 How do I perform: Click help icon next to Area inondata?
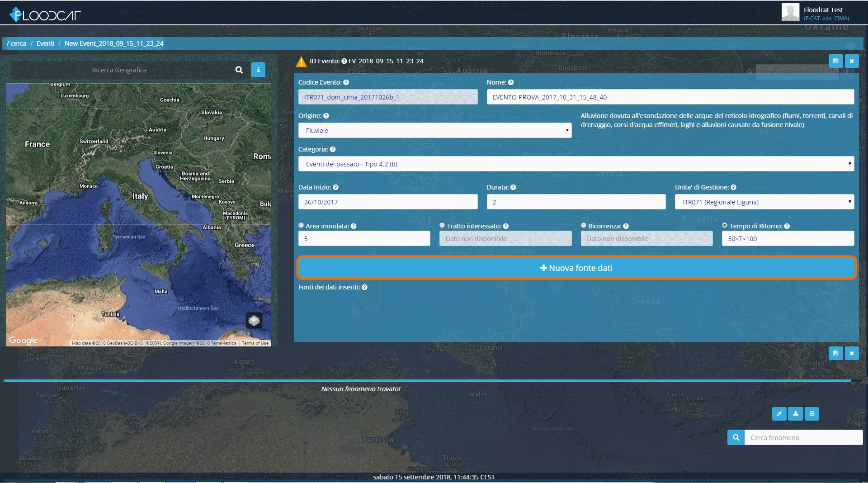[354, 226]
